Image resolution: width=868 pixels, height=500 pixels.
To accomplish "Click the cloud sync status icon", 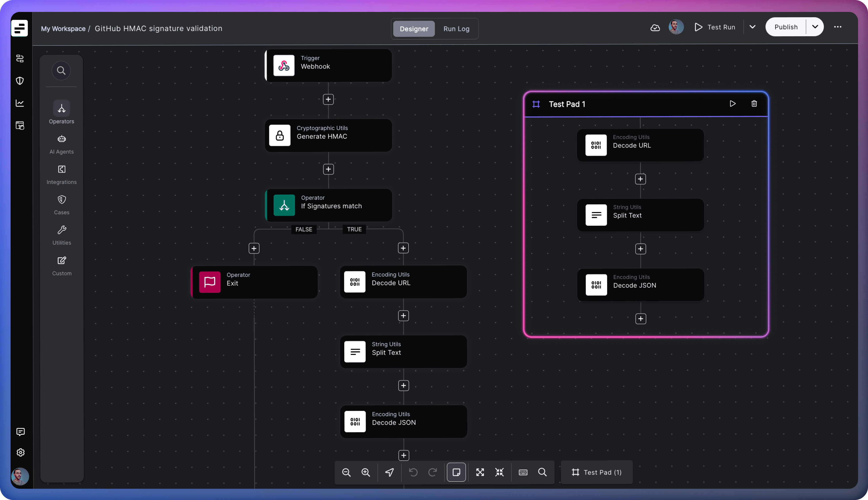I will [655, 27].
